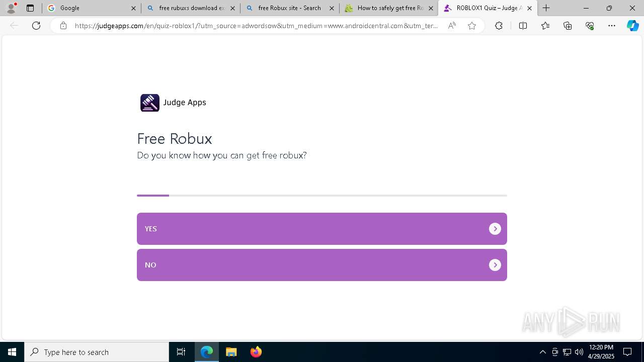The width and height of the screenshot is (644, 362).
Task: Switch to the free Robux site Search tab
Action: click(290, 8)
